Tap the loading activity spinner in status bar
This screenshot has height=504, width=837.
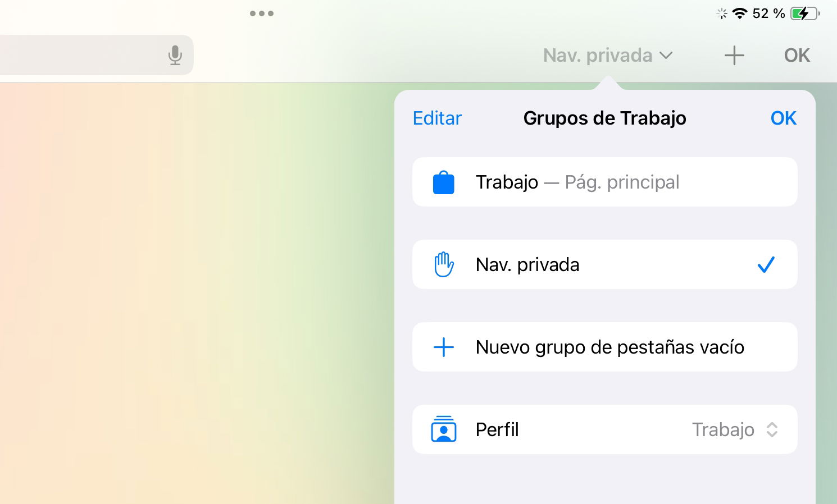(722, 13)
